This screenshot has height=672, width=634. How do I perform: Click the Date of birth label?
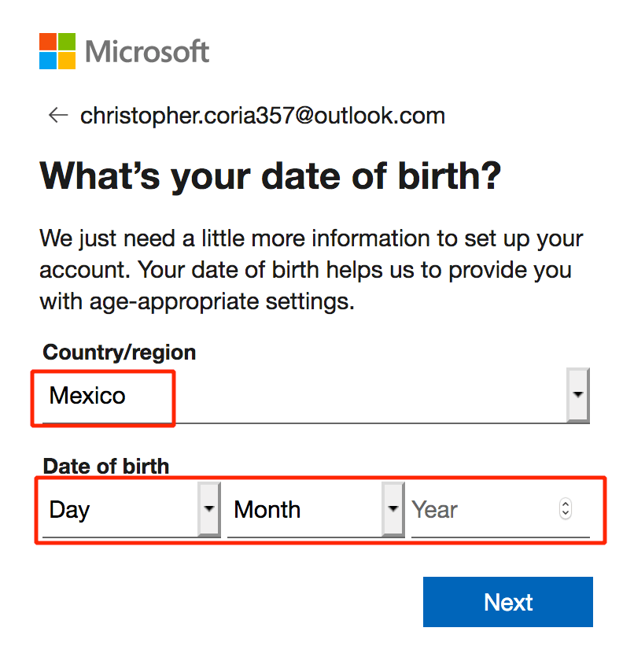coord(106,467)
